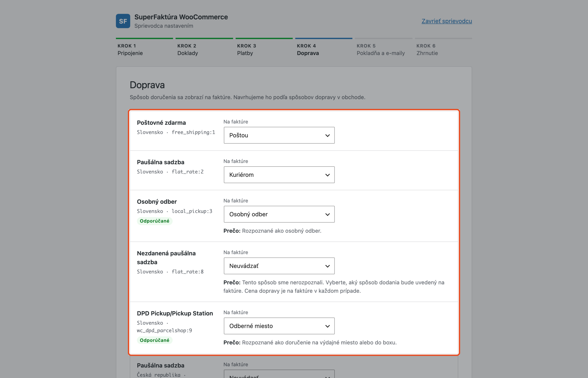This screenshot has width=588, height=378.
Task: Click Odporúčané badge under Osobný odber
Action: tap(154, 221)
